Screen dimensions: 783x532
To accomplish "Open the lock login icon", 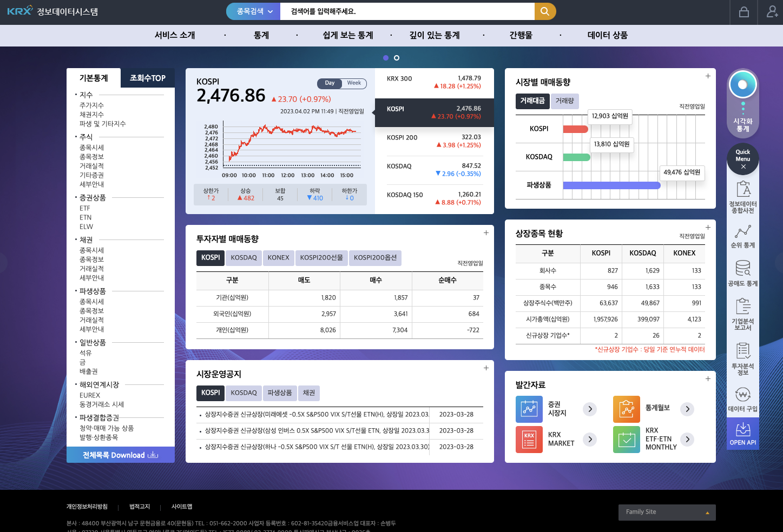I will click(x=744, y=12).
